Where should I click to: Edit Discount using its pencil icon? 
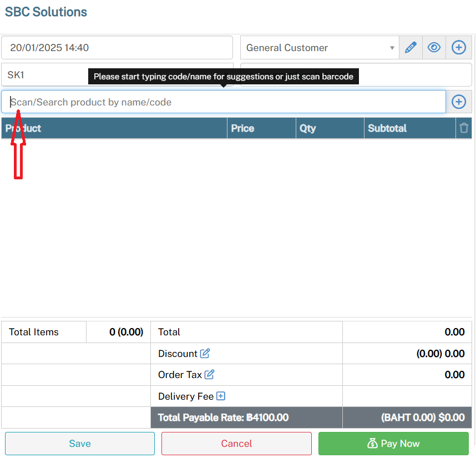coord(205,354)
